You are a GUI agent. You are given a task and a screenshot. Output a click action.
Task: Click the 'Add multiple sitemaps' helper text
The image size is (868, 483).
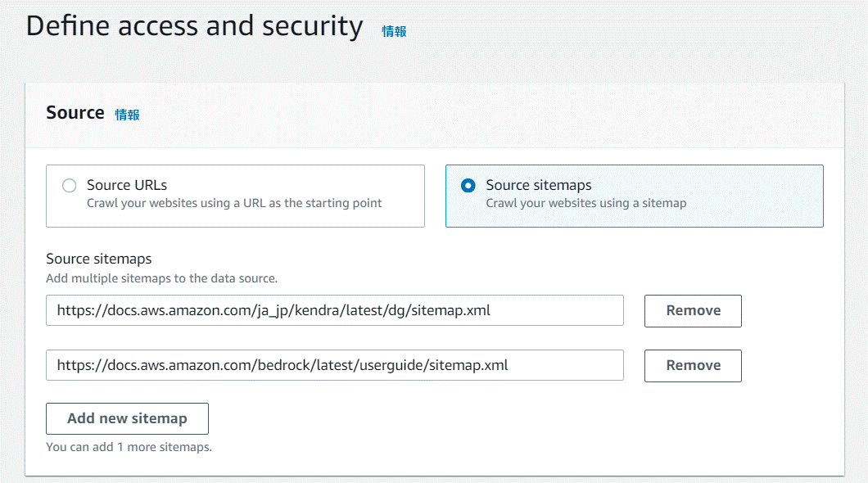tap(161, 278)
